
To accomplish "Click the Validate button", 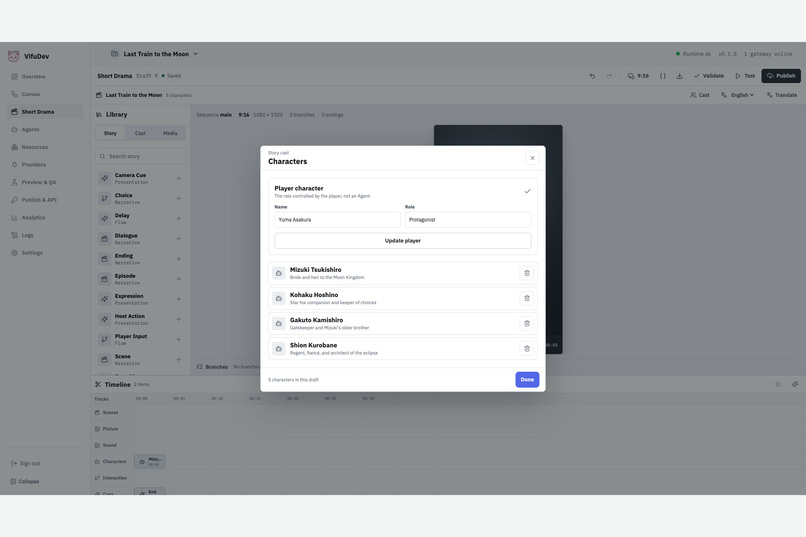I will [709, 76].
